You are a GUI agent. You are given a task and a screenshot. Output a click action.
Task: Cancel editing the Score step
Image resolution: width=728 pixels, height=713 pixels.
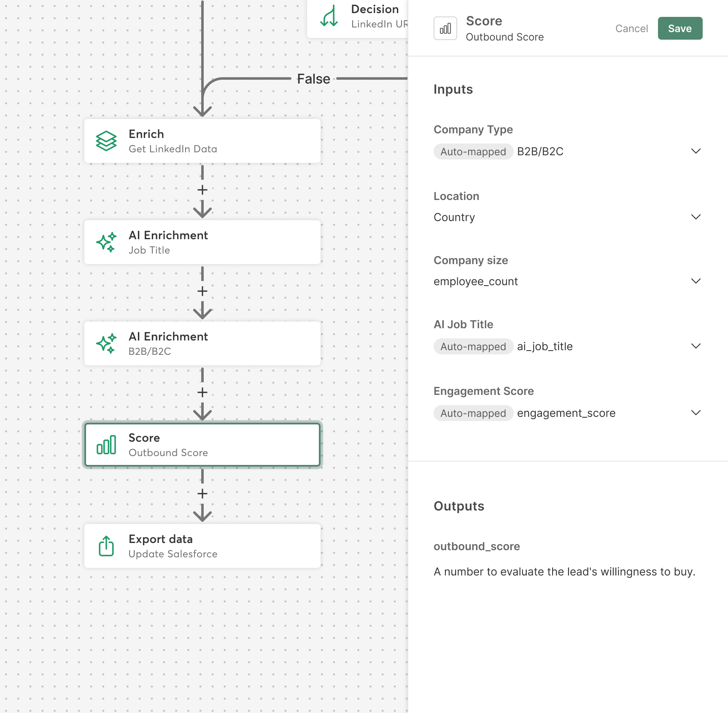631,28
